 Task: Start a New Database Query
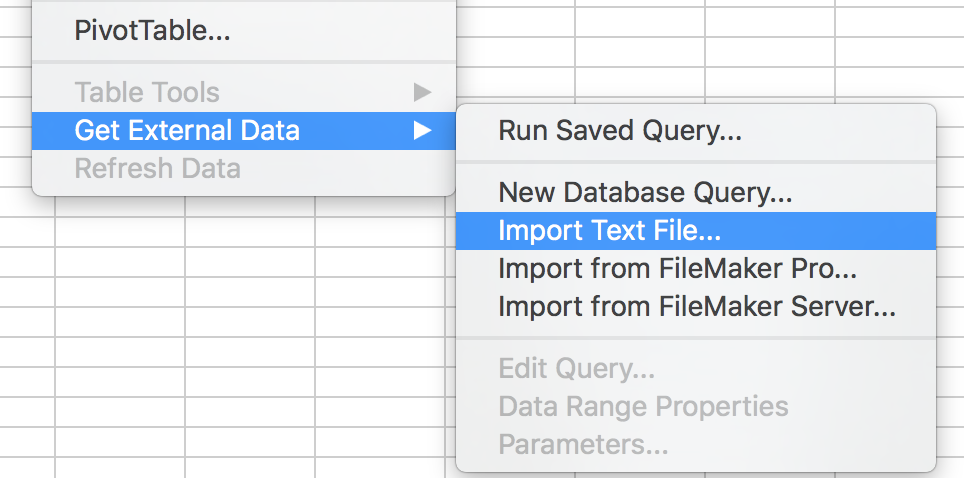tap(645, 193)
